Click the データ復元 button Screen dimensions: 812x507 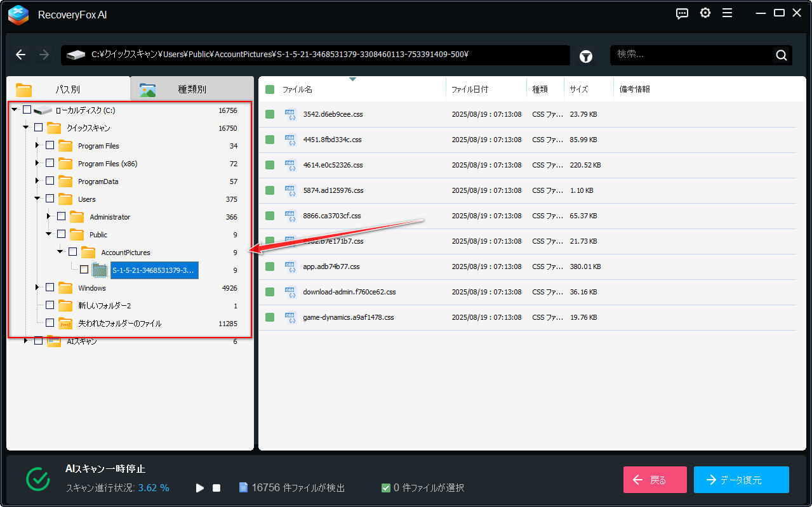741,480
